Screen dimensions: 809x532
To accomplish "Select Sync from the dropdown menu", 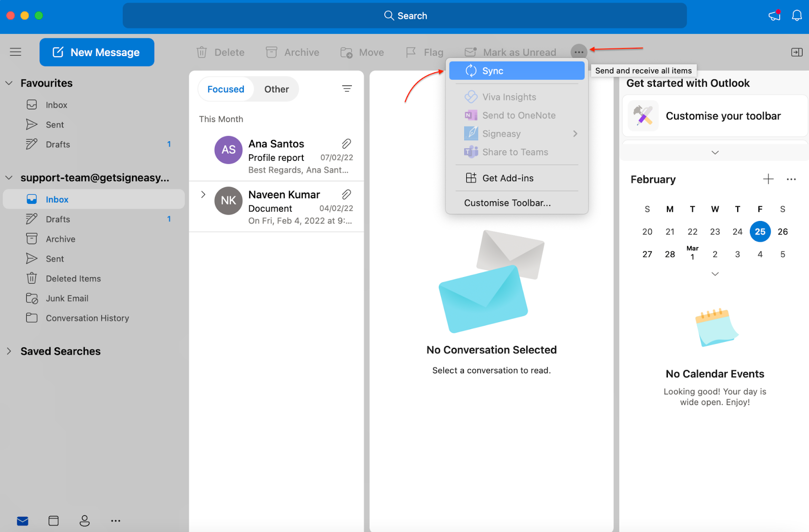I will (517, 71).
